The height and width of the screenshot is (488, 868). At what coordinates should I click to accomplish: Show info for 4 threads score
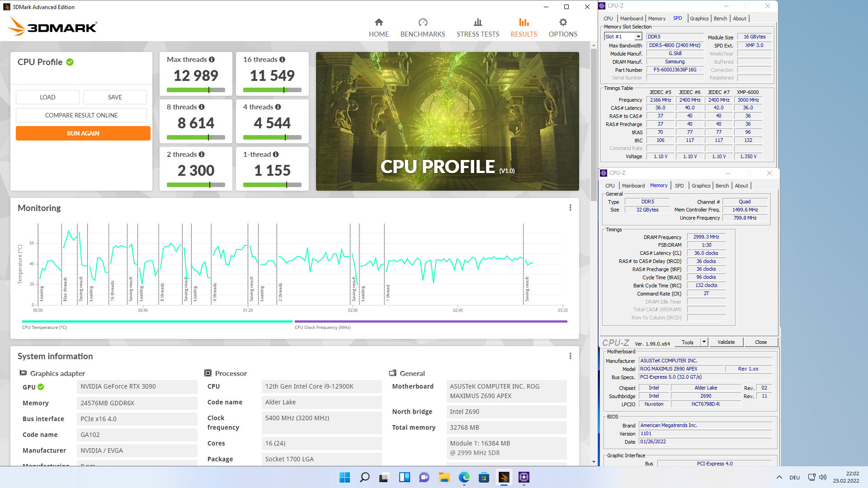click(278, 107)
